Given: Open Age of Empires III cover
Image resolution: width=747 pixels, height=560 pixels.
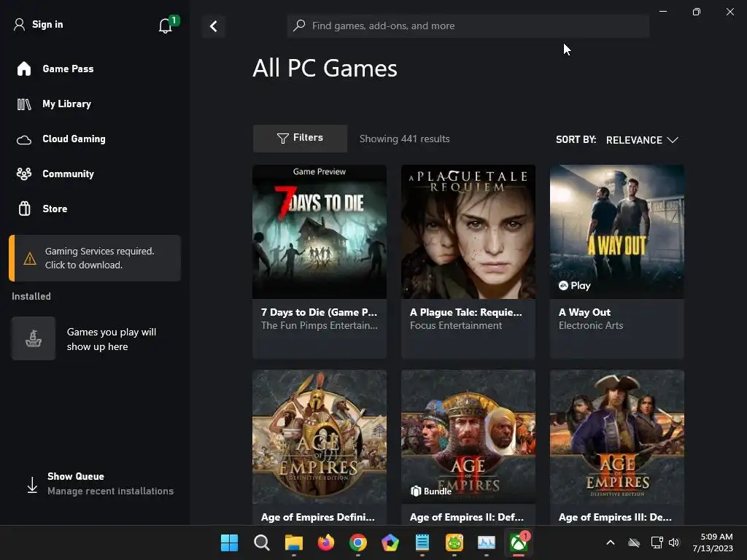Looking at the screenshot, I should (617, 437).
